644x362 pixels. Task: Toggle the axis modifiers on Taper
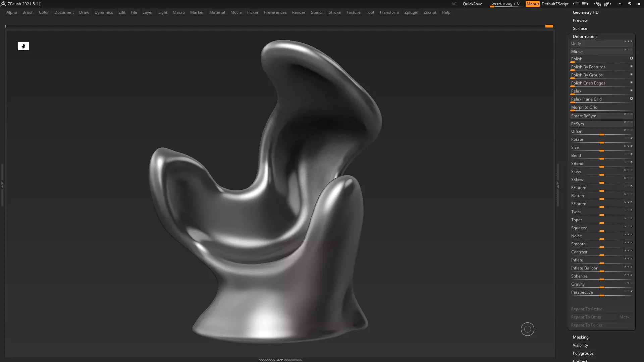[x=628, y=219]
